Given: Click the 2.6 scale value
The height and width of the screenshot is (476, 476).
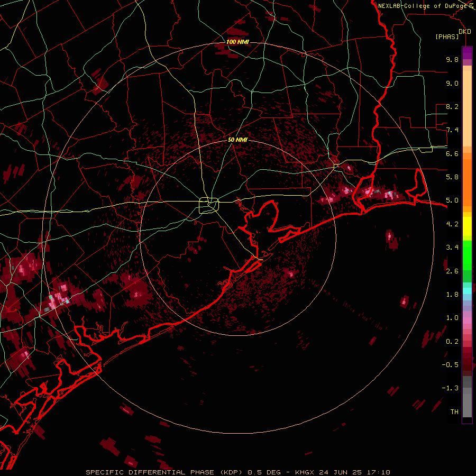Looking at the screenshot, I should (452, 271).
